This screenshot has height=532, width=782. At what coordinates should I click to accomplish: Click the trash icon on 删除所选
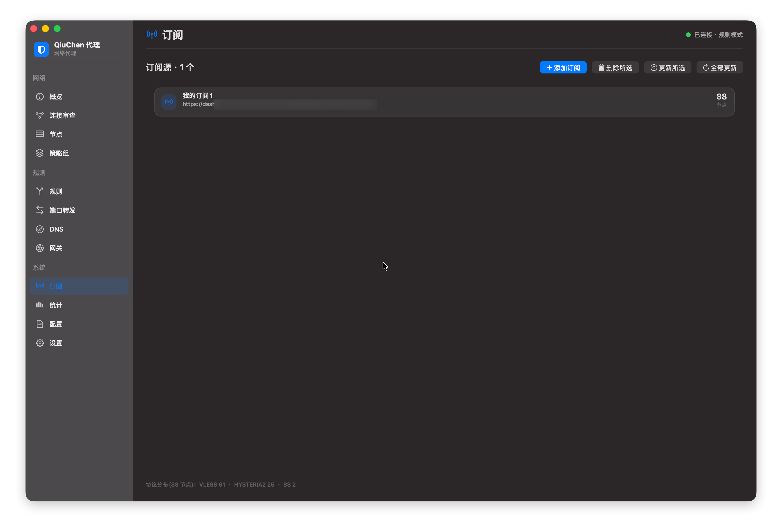click(x=601, y=67)
